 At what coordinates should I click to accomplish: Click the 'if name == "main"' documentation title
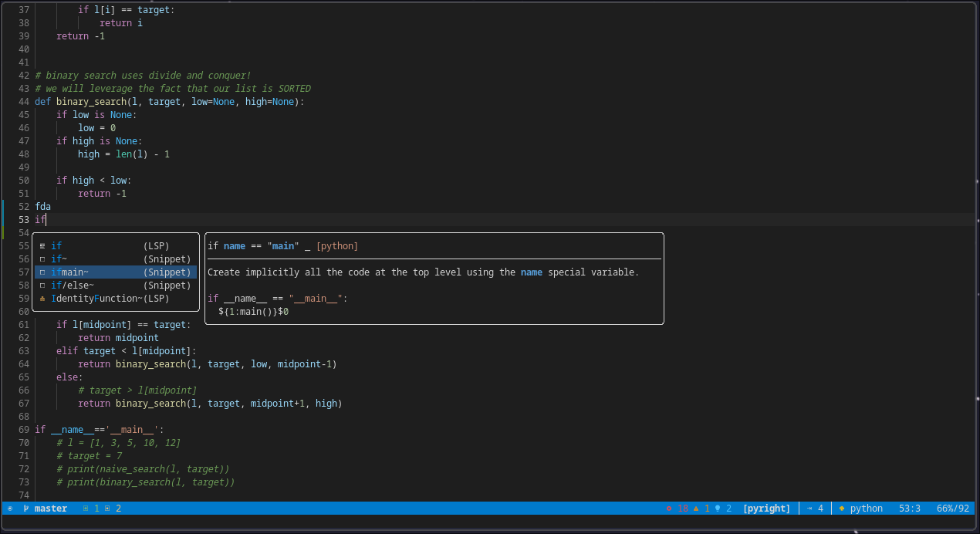pyautogui.click(x=254, y=246)
